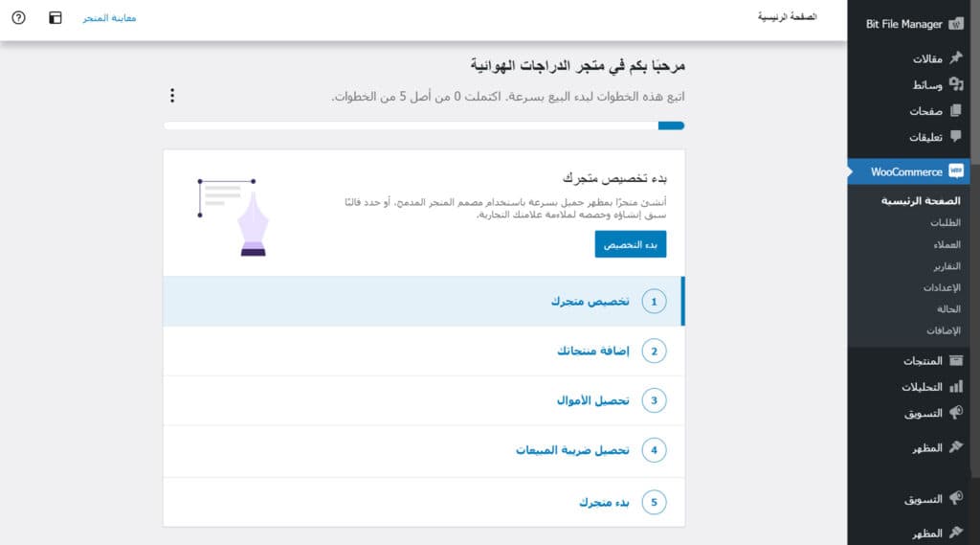
Task: Click the بدء التخصيص button
Action: (x=630, y=244)
